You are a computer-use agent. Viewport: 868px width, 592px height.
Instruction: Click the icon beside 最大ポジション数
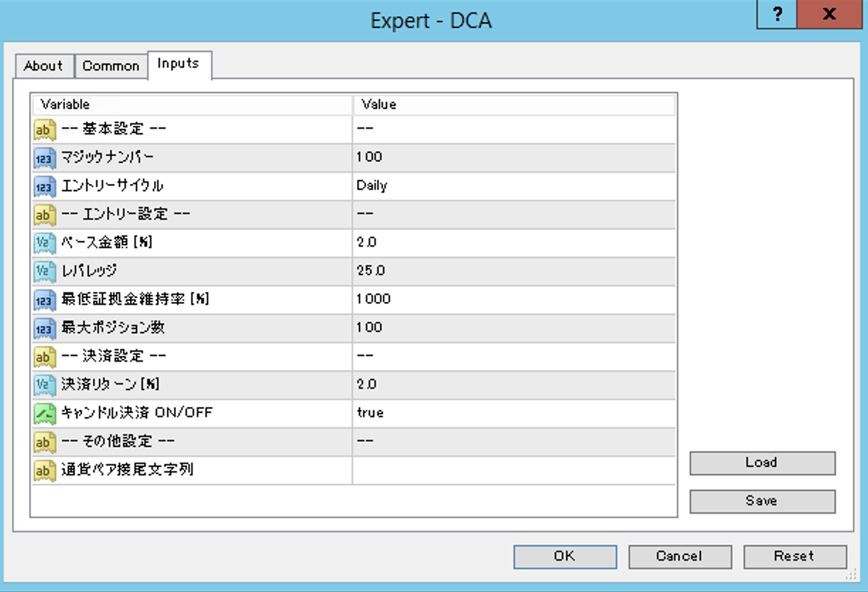(45, 328)
